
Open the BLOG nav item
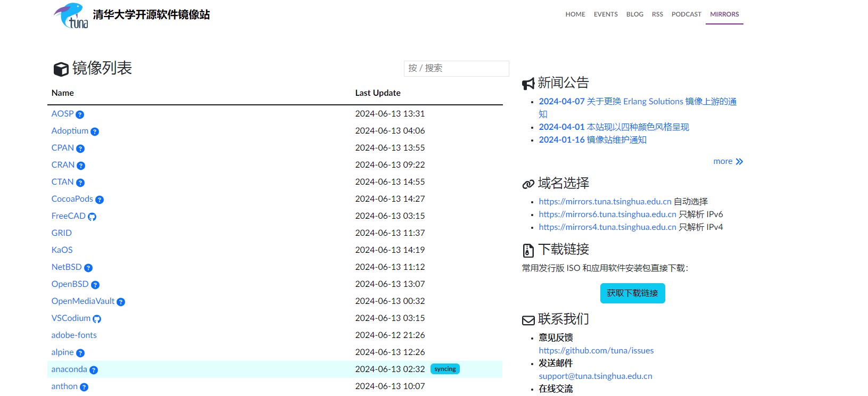(x=635, y=14)
